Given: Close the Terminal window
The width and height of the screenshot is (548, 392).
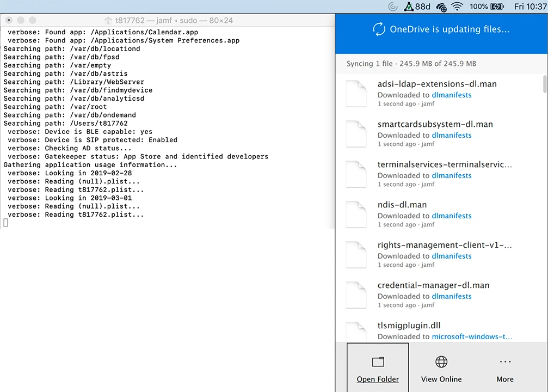Looking at the screenshot, I should point(9,20).
